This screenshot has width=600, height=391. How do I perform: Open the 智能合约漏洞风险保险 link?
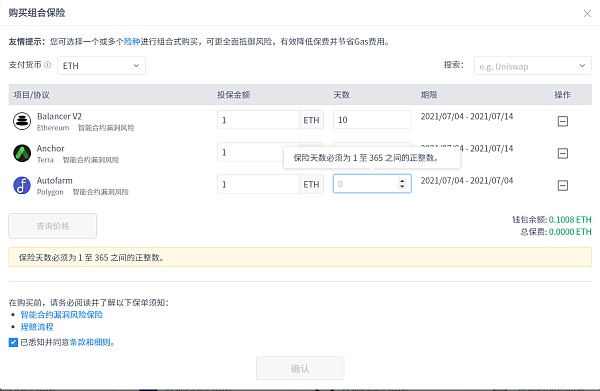click(x=62, y=315)
